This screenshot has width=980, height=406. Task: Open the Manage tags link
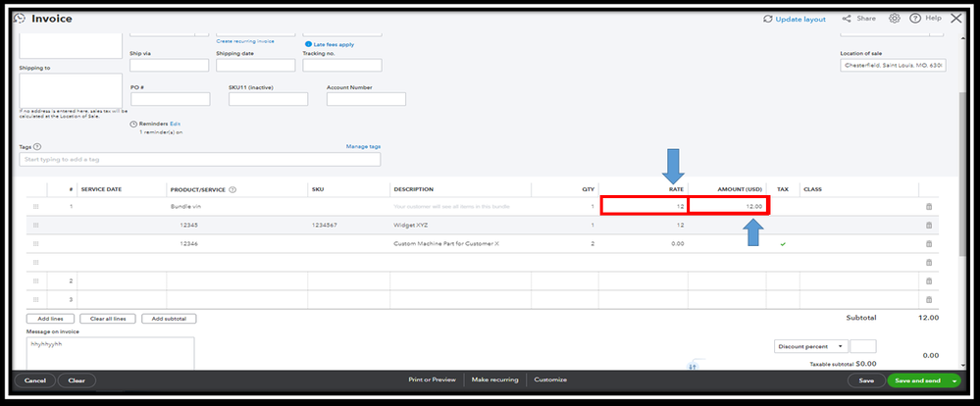[363, 147]
